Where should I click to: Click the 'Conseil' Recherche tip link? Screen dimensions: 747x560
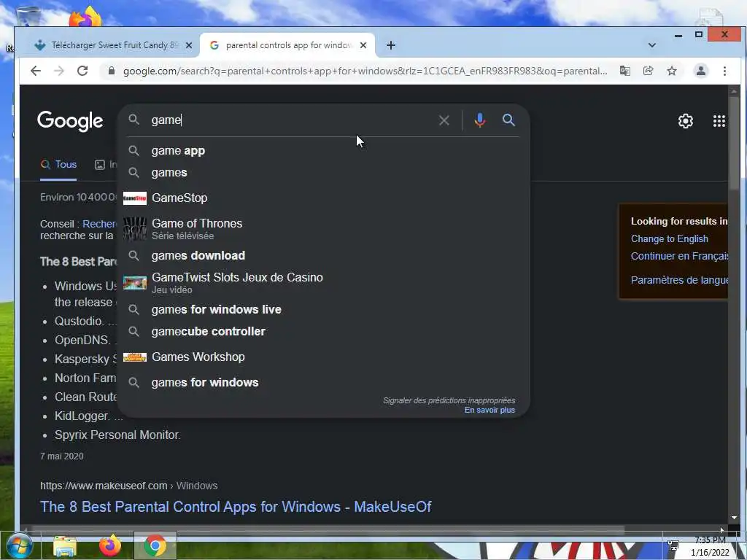(x=99, y=224)
